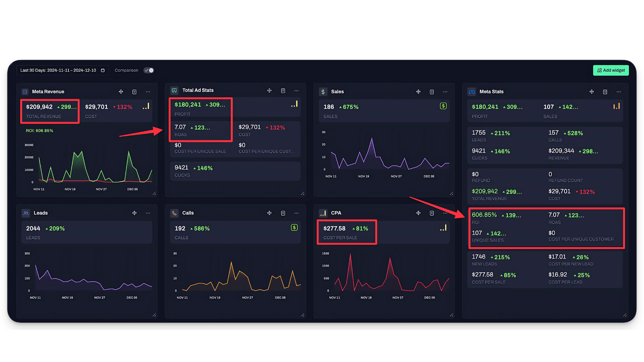Open the Last 30 Days date range picker
Image resolution: width=644 pixels, height=362 pixels.
click(58, 70)
